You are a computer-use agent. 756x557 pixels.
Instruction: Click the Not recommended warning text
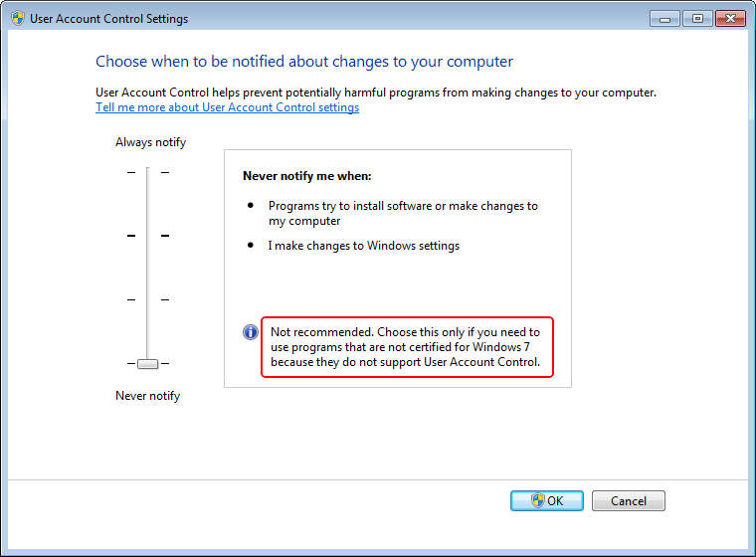tap(406, 347)
